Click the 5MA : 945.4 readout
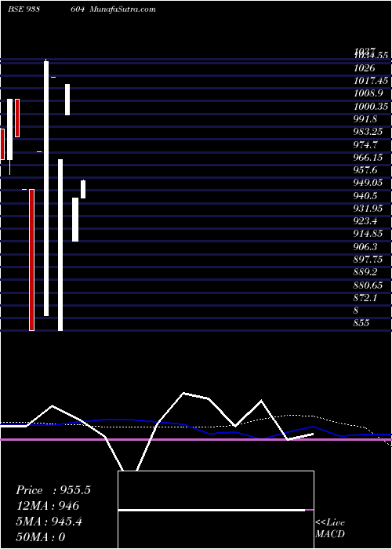Image resolution: width=392 pixels, height=549 pixels. point(49,522)
